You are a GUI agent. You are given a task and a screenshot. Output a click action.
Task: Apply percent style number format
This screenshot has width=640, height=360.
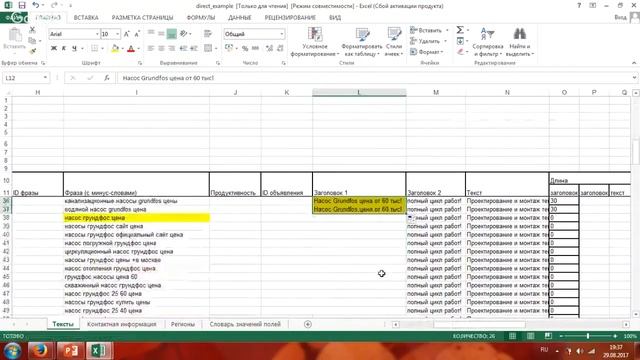[x=245, y=49]
